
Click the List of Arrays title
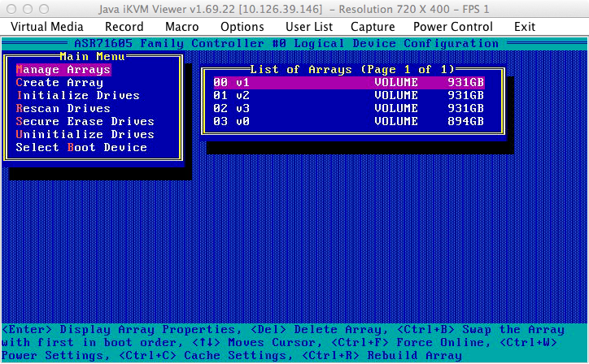pos(352,69)
